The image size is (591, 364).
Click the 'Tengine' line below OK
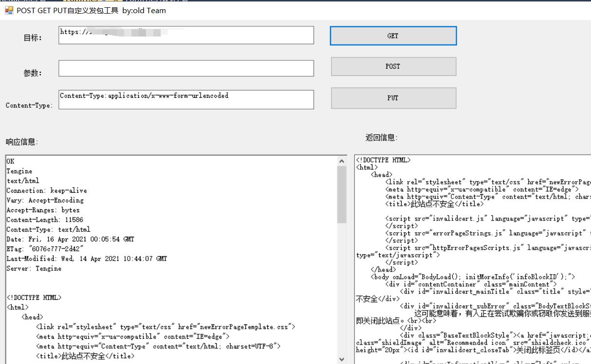[19, 171]
